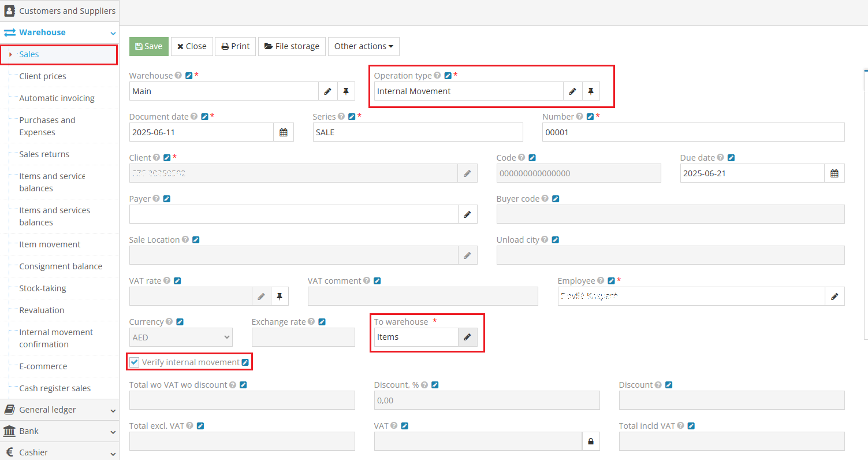The height and width of the screenshot is (460, 868).
Task: Click the blue edit icon beside Exchange rate
Action: click(322, 321)
